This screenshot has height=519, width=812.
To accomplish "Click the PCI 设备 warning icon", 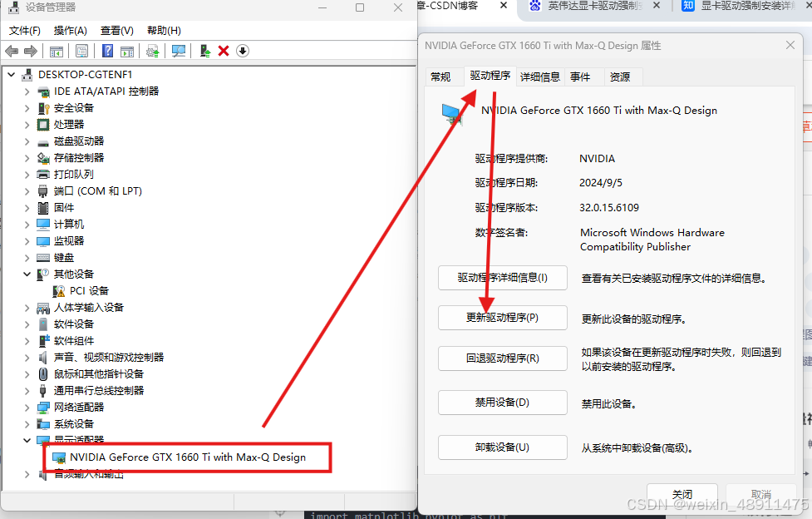I will pos(59,291).
